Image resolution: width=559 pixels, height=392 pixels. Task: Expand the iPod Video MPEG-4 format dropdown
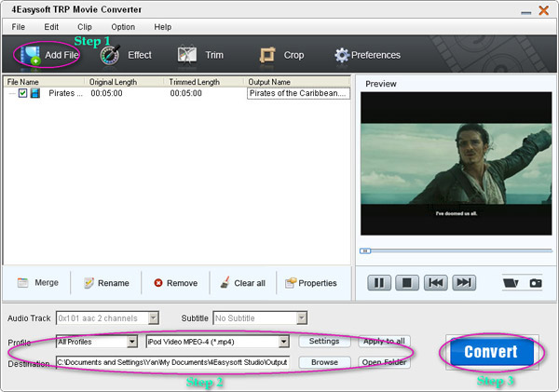284,342
